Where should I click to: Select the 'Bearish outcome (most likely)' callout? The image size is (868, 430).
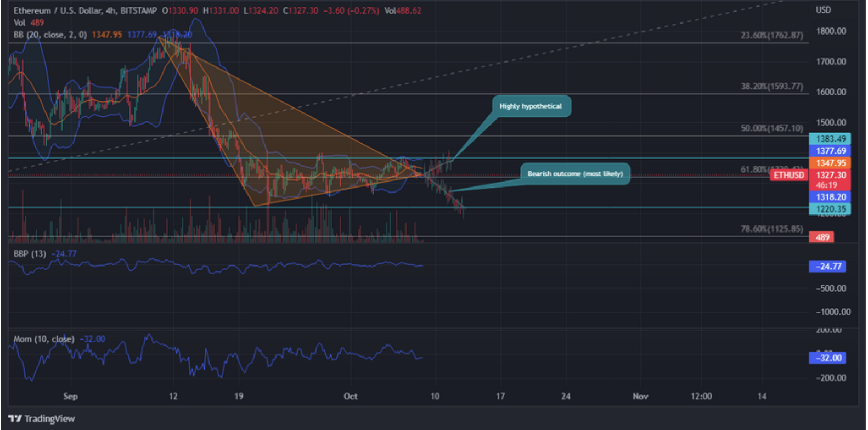575,174
